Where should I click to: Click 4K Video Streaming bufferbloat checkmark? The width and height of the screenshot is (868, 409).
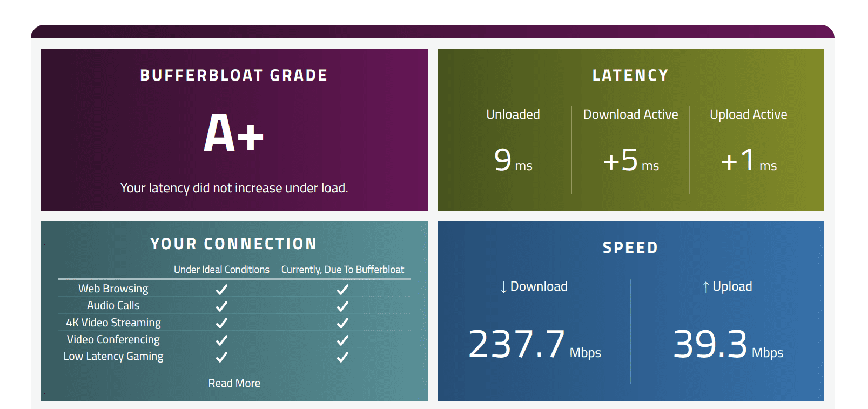point(342,323)
